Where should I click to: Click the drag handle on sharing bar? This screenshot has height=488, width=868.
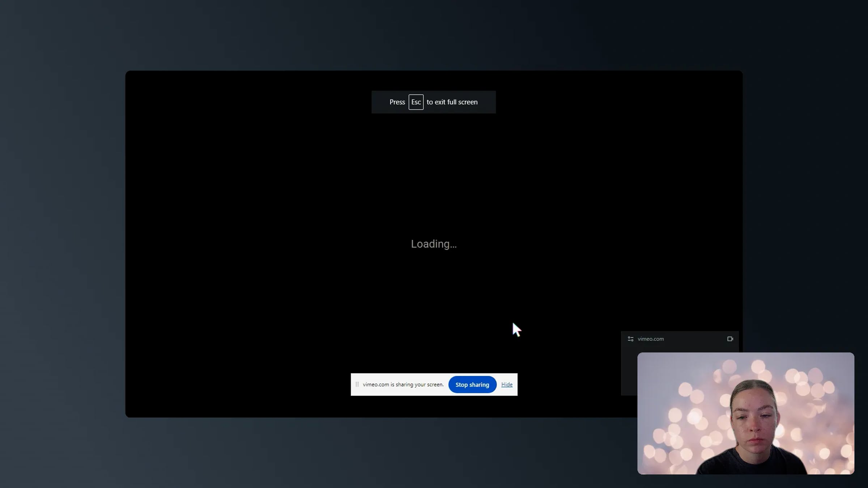(x=357, y=385)
